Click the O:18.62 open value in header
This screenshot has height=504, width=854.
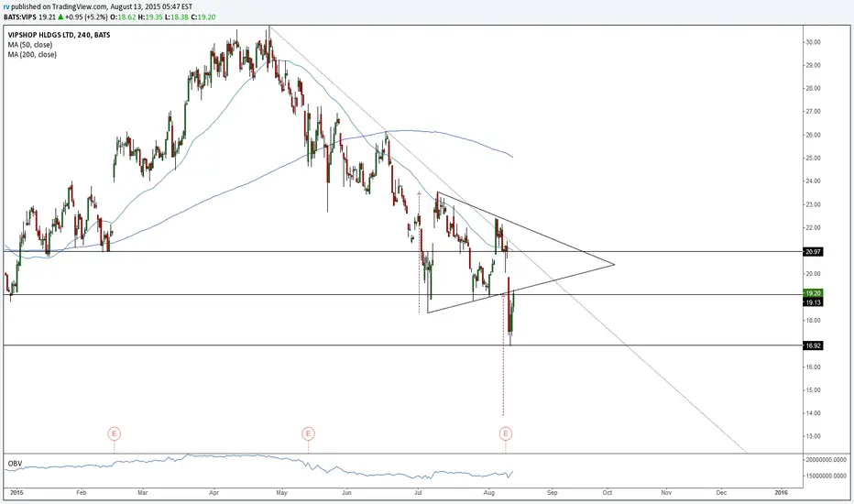pos(123,16)
